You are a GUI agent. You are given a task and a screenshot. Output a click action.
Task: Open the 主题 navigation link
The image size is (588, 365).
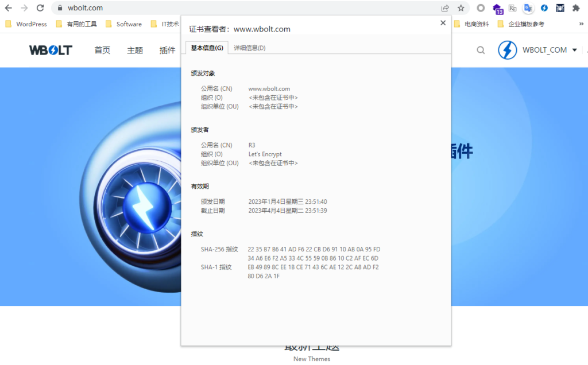coord(135,50)
